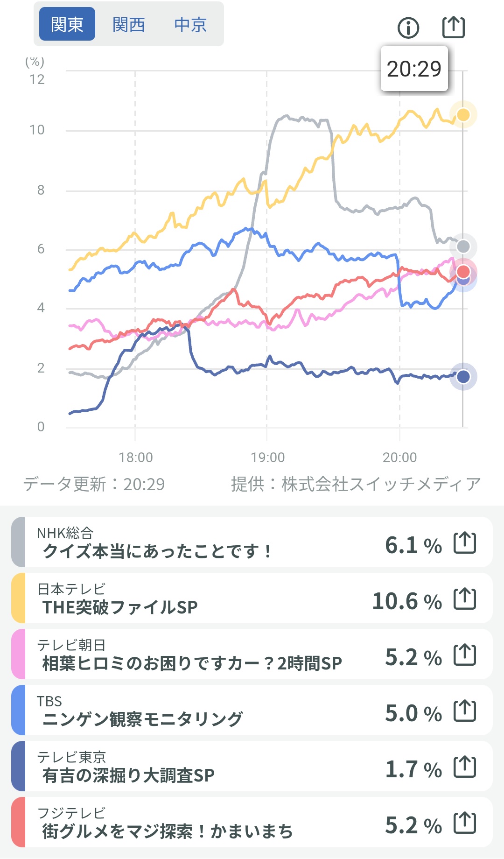Click the gray NHK data point marker
Image resolution: width=504 pixels, height=859 pixels.
[x=463, y=246]
